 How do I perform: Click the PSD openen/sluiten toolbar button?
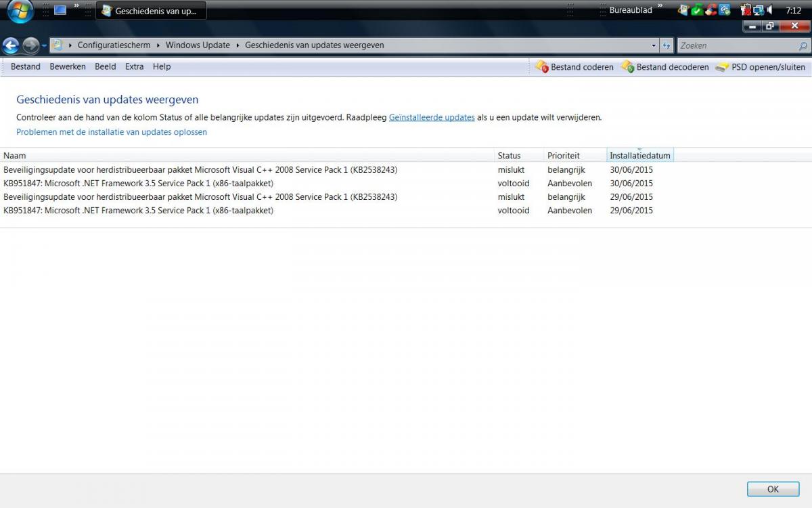click(x=760, y=67)
